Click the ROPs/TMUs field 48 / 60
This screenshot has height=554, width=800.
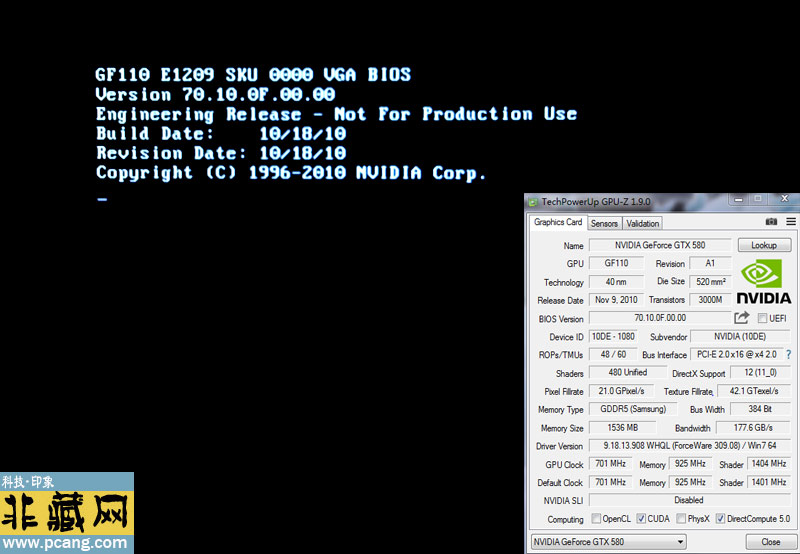[613, 355]
